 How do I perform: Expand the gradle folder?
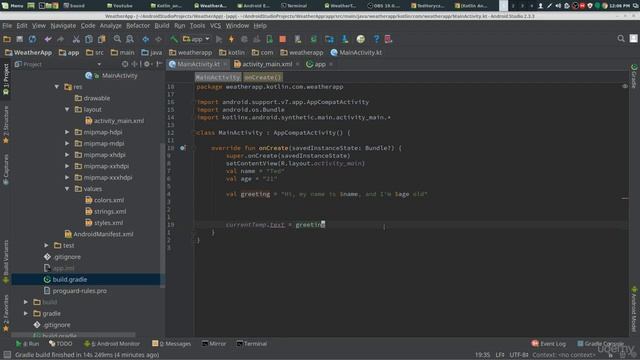point(26,313)
